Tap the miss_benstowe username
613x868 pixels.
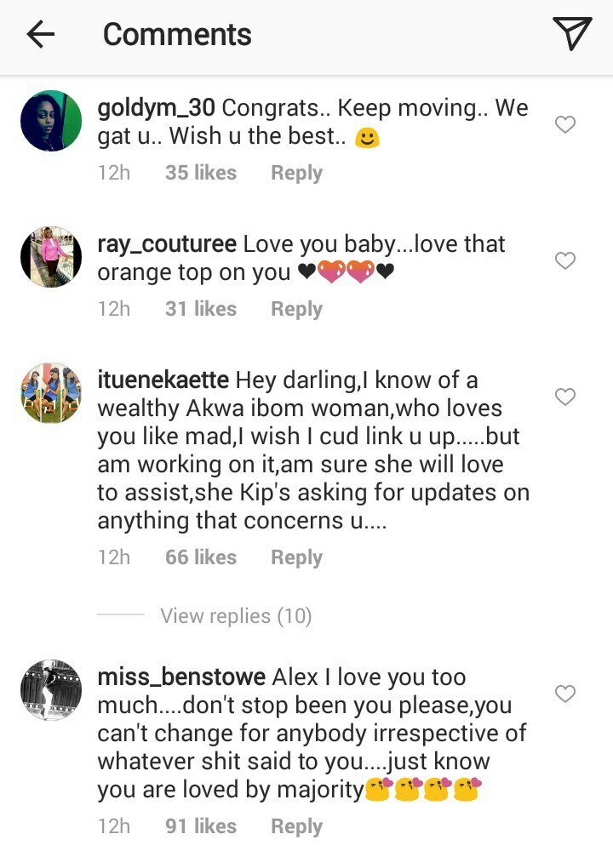tap(182, 677)
